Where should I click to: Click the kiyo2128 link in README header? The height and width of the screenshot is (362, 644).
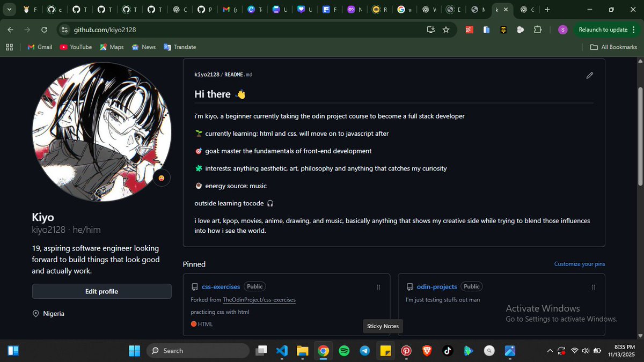207,75
